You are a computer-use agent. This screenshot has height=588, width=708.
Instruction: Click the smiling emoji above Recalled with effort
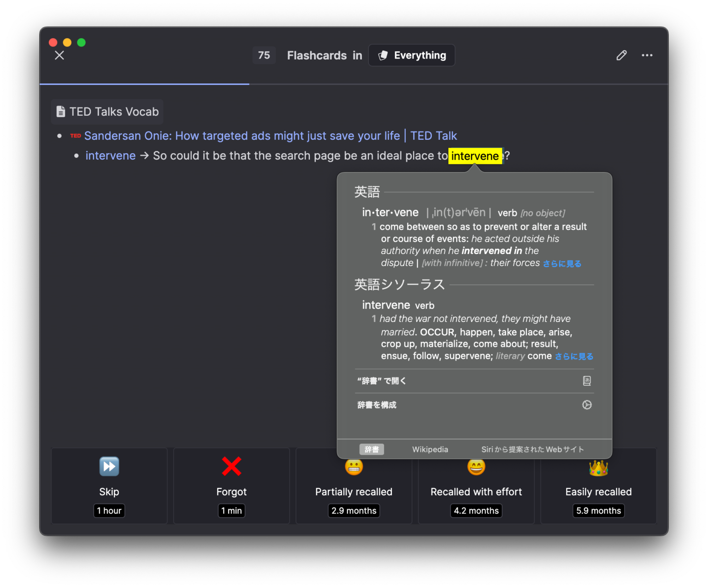[476, 466]
